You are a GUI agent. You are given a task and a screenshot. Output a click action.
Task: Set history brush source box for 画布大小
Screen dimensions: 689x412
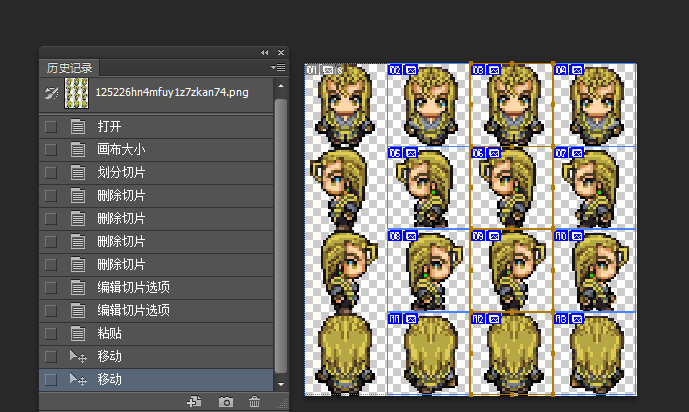coord(51,150)
